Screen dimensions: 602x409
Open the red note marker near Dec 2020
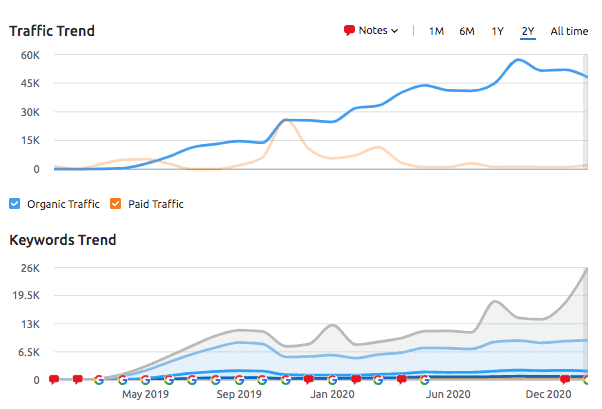pos(565,380)
